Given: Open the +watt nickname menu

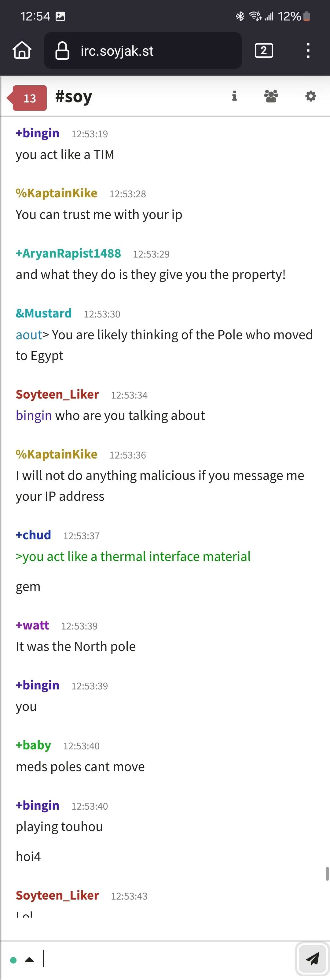Looking at the screenshot, I should click(x=32, y=625).
